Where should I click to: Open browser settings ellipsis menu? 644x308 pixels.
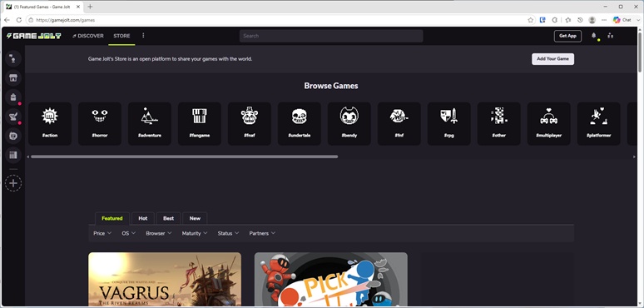coord(604,20)
